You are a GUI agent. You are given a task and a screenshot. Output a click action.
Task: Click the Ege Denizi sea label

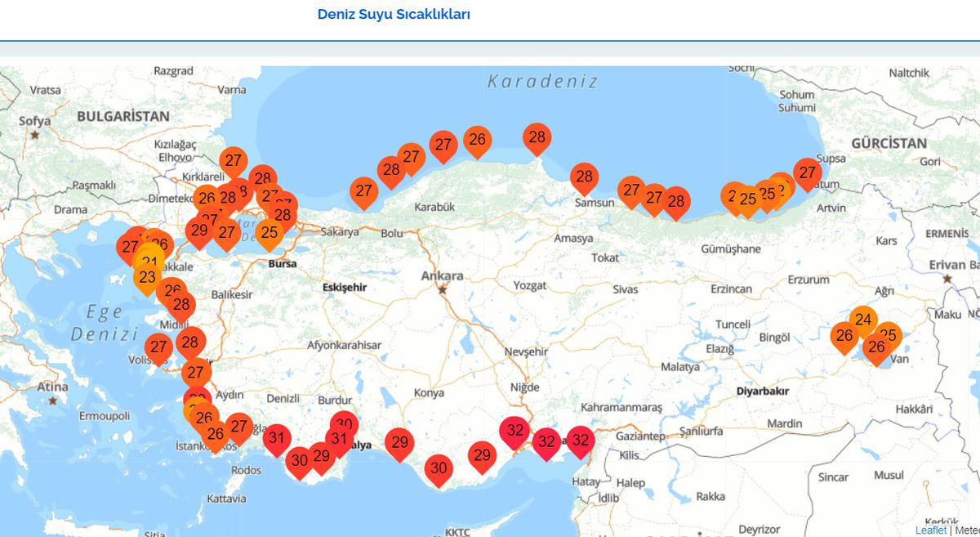point(105,323)
